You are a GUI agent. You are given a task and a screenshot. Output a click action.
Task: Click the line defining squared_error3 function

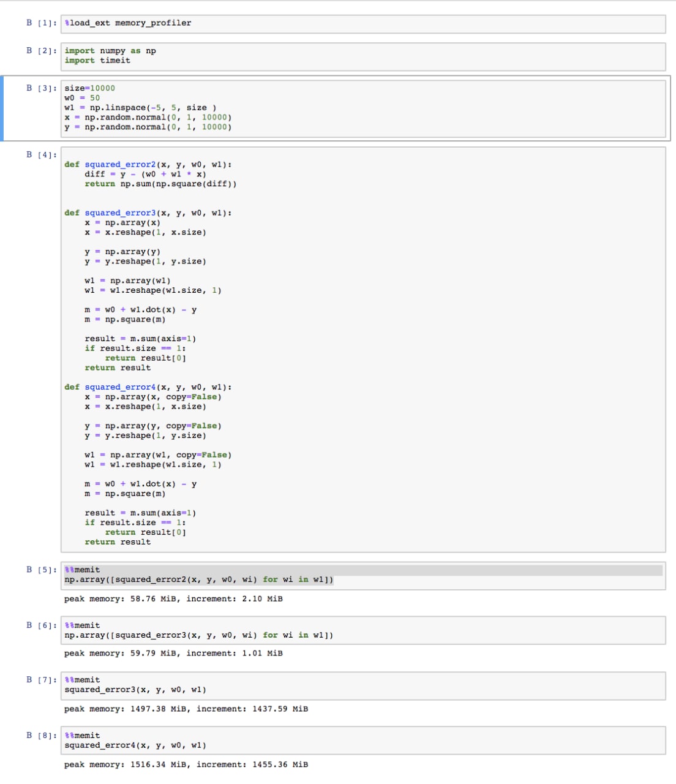click(148, 213)
